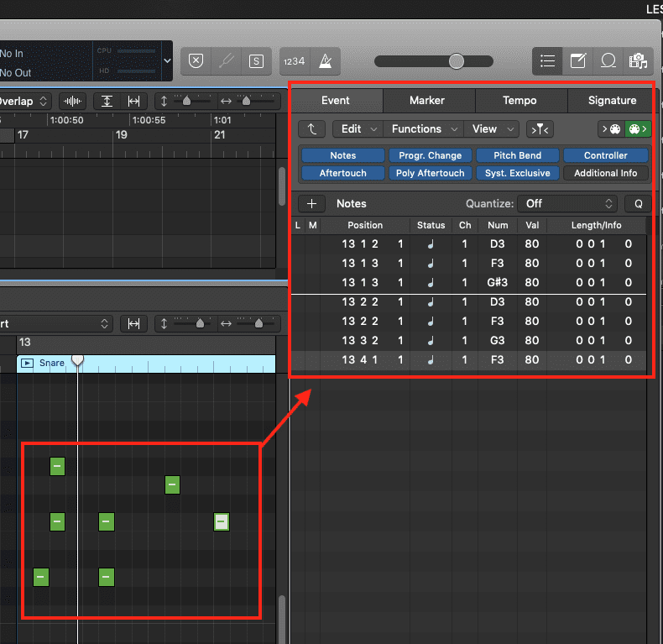Click the Num column header
Image resolution: width=663 pixels, height=644 pixels.
(498, 225)
